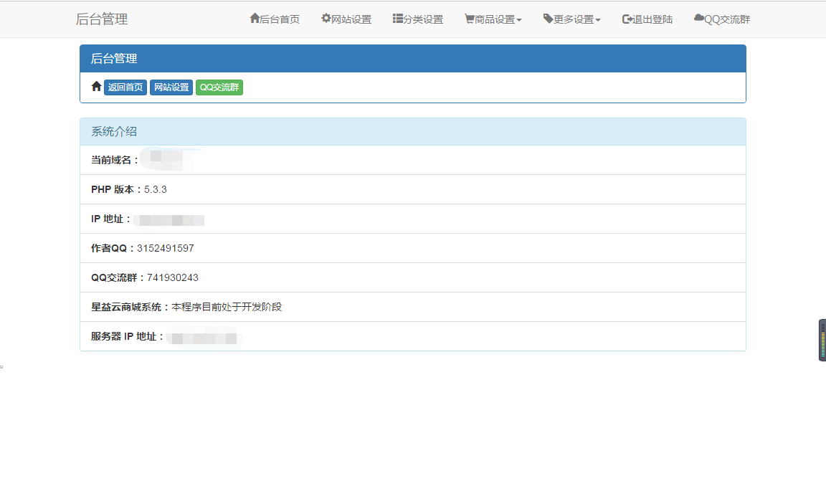Image resolution: width=826 pixels, height=504 pixels.
Task: Click the IP 地址 label
Action: 110,219
